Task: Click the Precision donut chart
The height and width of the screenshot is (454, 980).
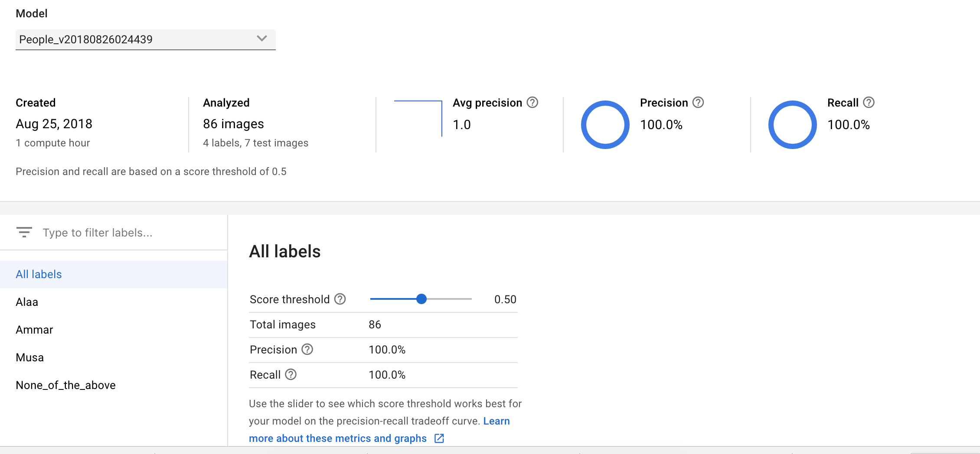Action: [605, 125]
